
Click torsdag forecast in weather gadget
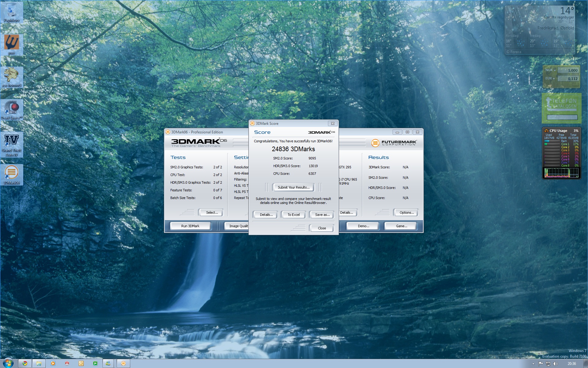click(x=516, y=41)
